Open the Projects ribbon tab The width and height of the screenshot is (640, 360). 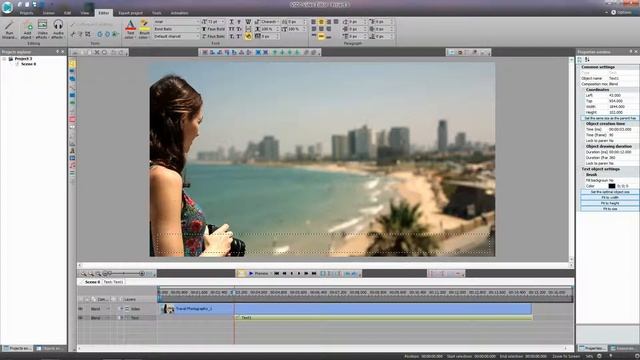pyautogui.click(x=26, y=13)
